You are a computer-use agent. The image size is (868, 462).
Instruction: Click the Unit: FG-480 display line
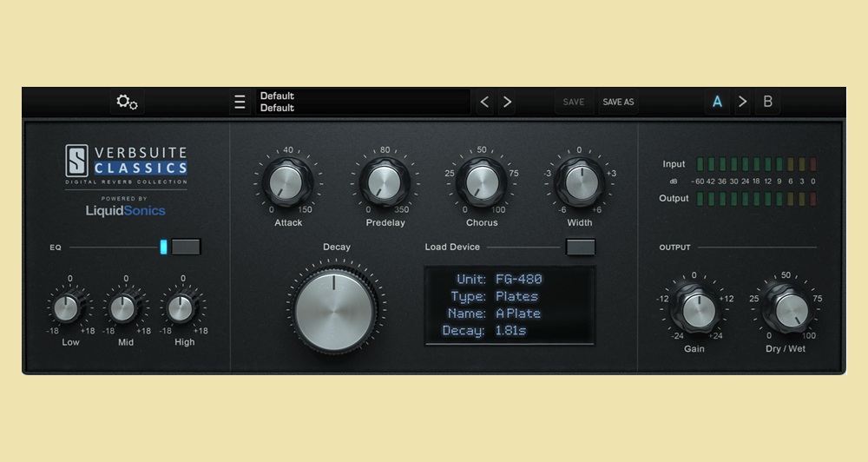499,279
